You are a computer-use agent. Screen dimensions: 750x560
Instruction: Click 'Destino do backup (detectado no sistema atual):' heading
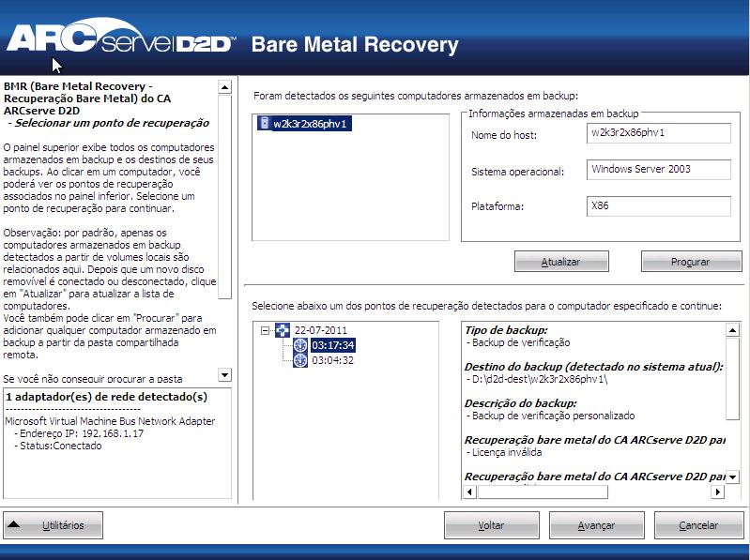[593, 367]
